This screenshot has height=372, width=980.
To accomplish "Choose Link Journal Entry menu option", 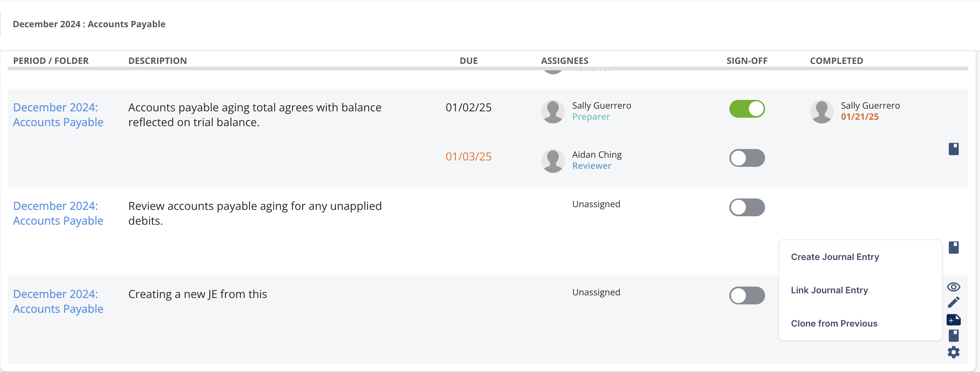I will click(x=829, y=290).
